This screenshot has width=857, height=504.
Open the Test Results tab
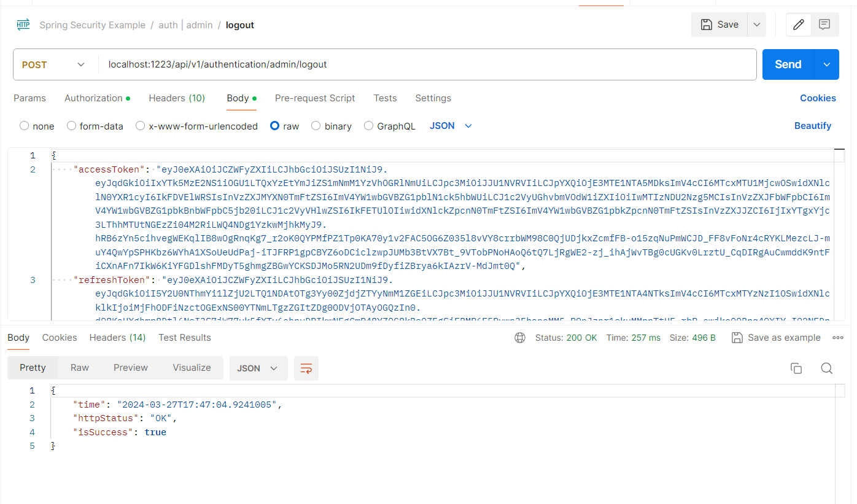coord(185,338)
